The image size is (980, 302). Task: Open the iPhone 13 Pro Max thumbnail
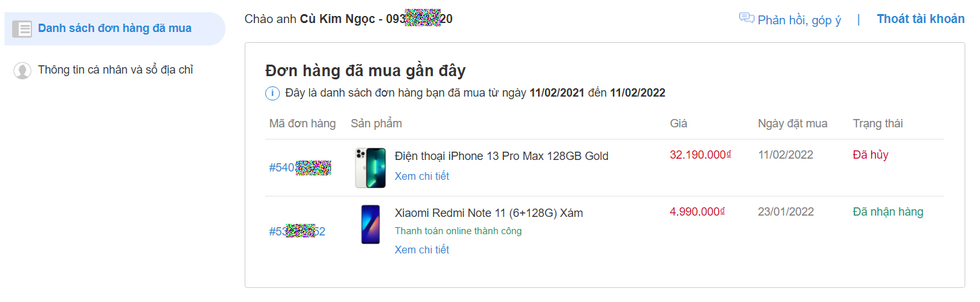pyautogui.click(x=370, y=168)
